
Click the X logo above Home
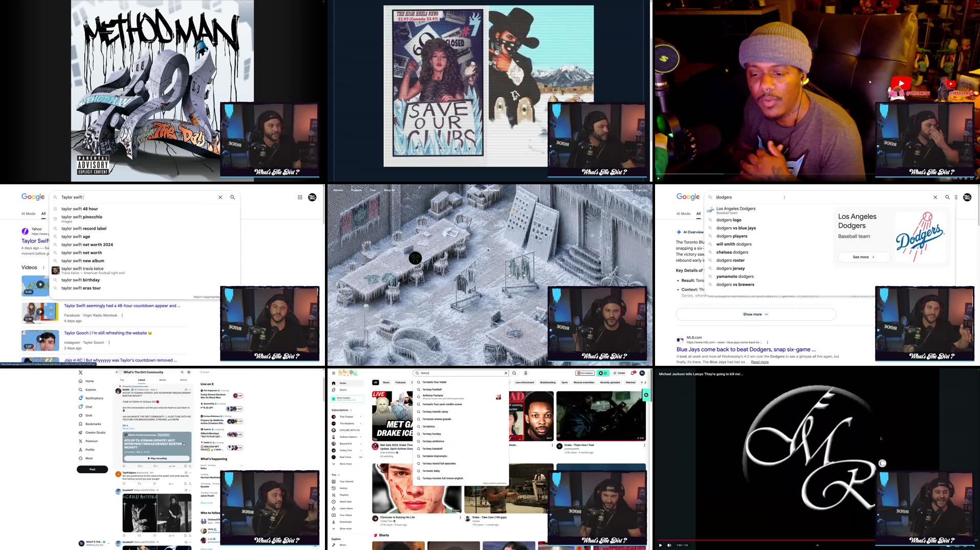(80, 372)
